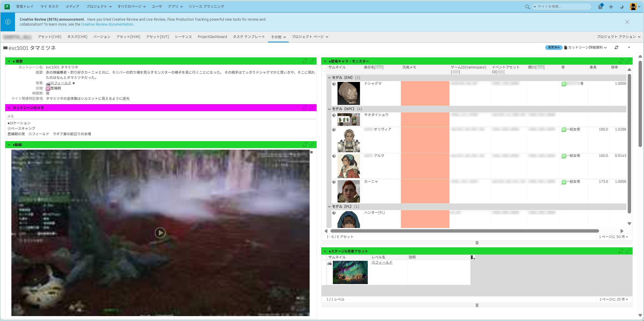The width and height of the screenshot is (644, 321).
Task: Reload the 登場キャラ・モンスター table
Action: [x=621, y=61]
